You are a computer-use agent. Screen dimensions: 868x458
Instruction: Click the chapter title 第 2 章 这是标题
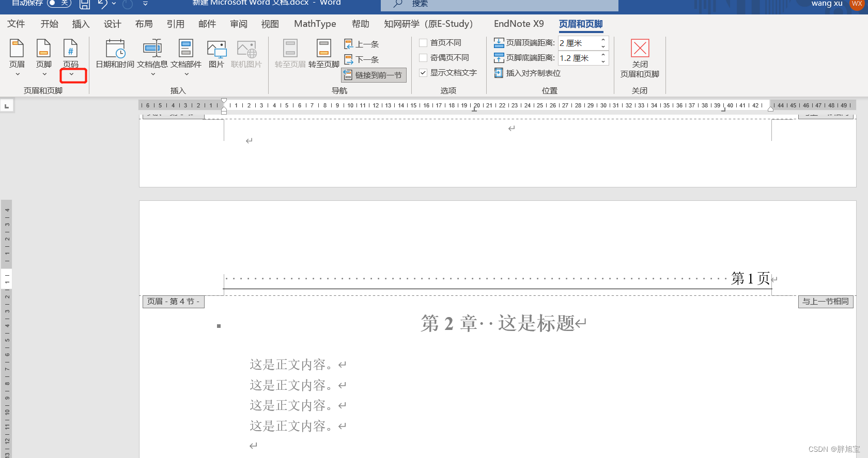pyautogui.click(x=498, y=324)
